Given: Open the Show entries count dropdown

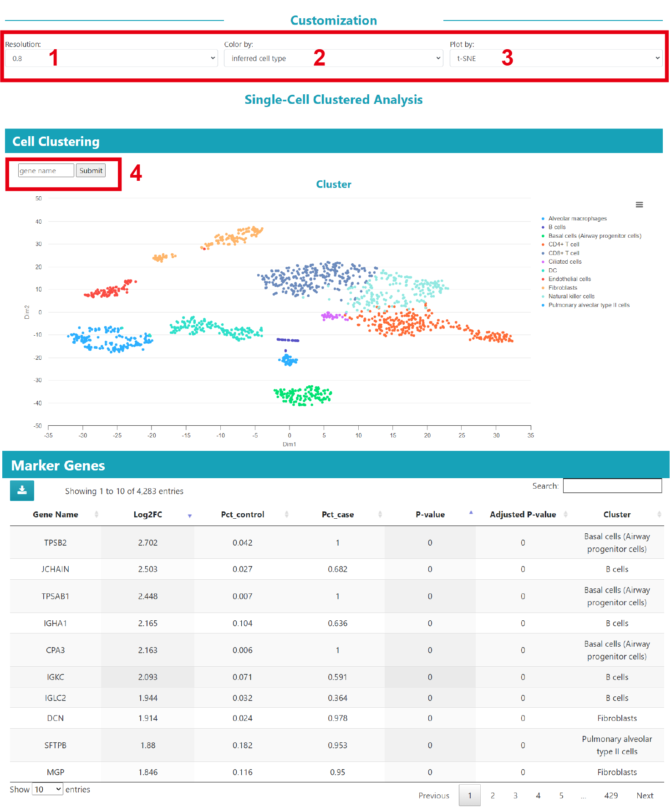Looking at the screenshot, I should coord(47,789).
